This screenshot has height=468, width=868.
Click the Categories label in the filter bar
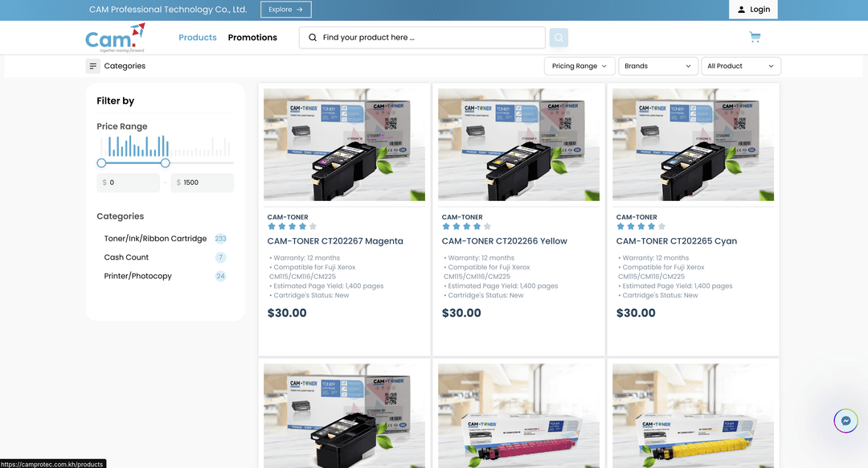(125, 66)
